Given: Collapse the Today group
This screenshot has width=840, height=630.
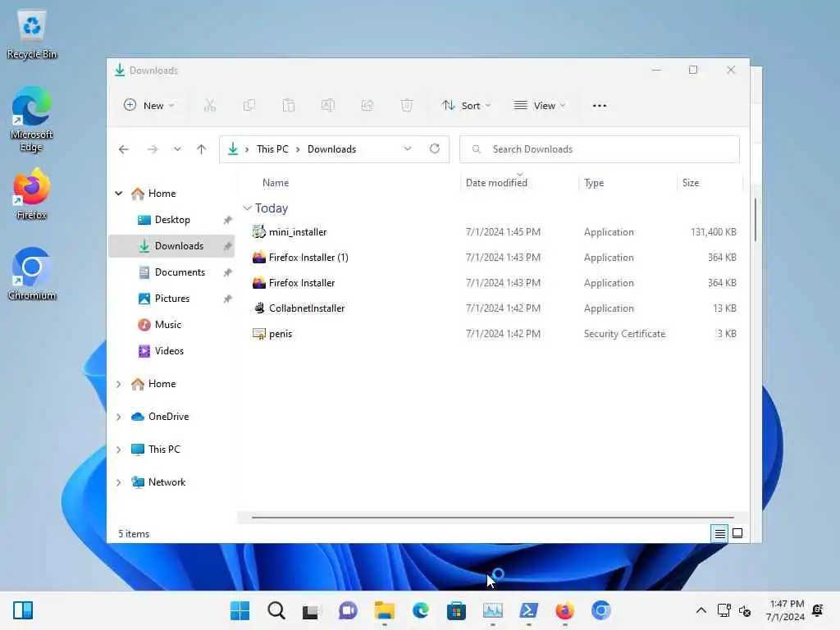Looking at the screenshot, I should pyautogui.click(x=247, y=208).
